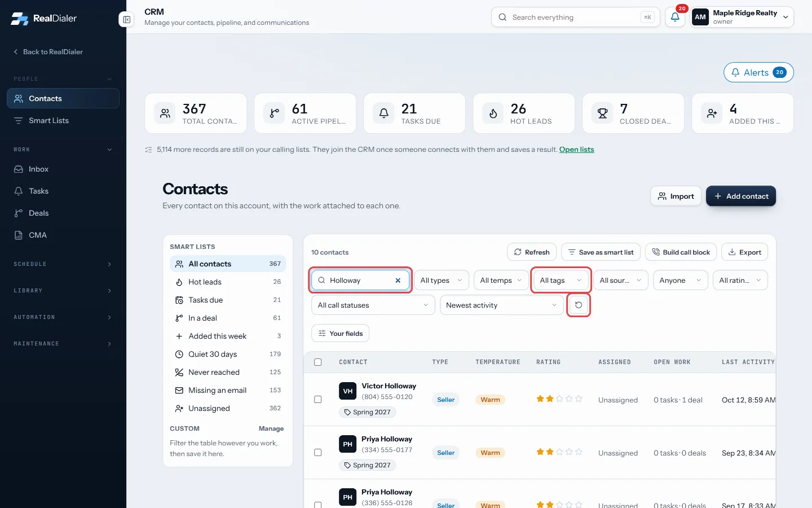The height and width of the screenshot is (508, 812).
Task: Follow the Open lists link
Action: tap(576, 150)
